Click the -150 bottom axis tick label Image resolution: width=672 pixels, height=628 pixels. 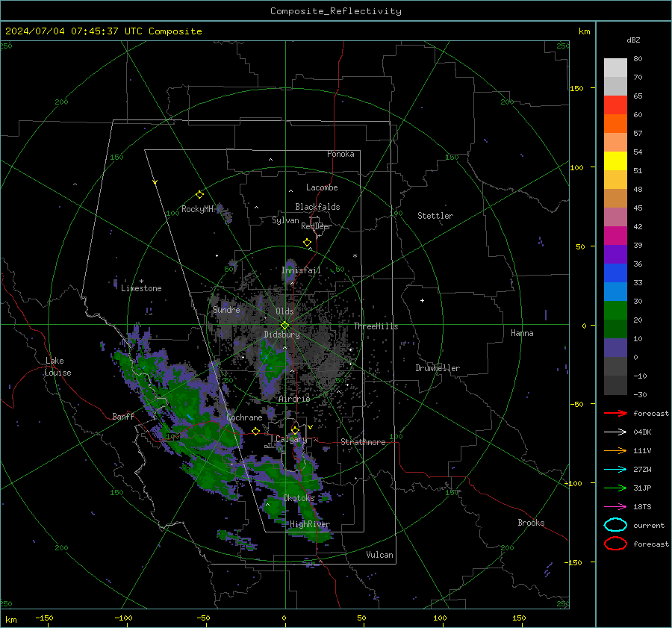pos(44,618)
